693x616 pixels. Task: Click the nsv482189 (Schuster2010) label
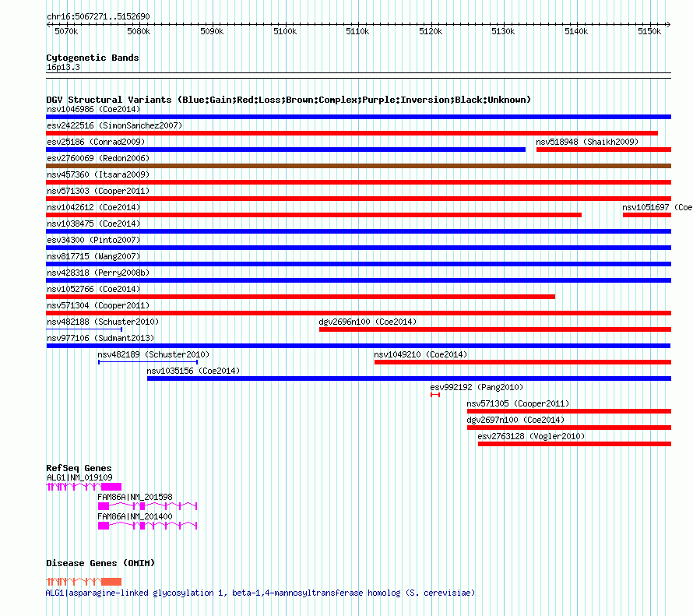coord(153,354)
